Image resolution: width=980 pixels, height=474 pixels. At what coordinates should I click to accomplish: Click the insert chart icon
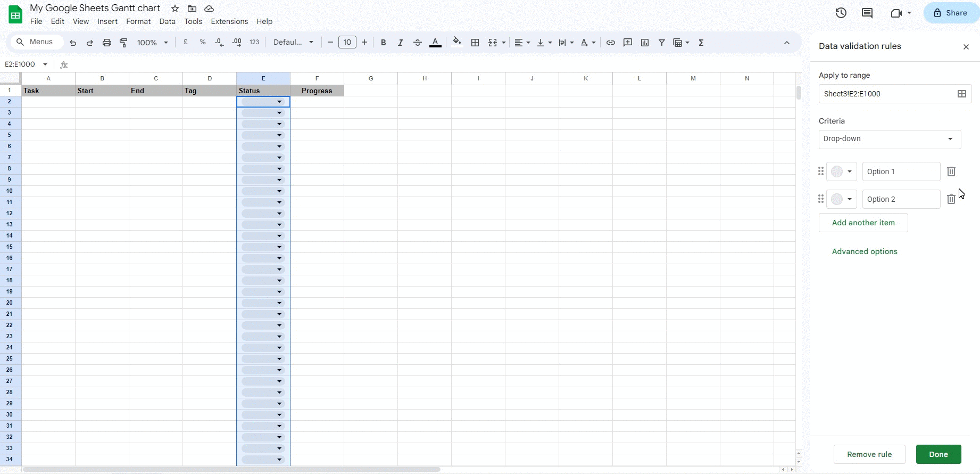645,43
